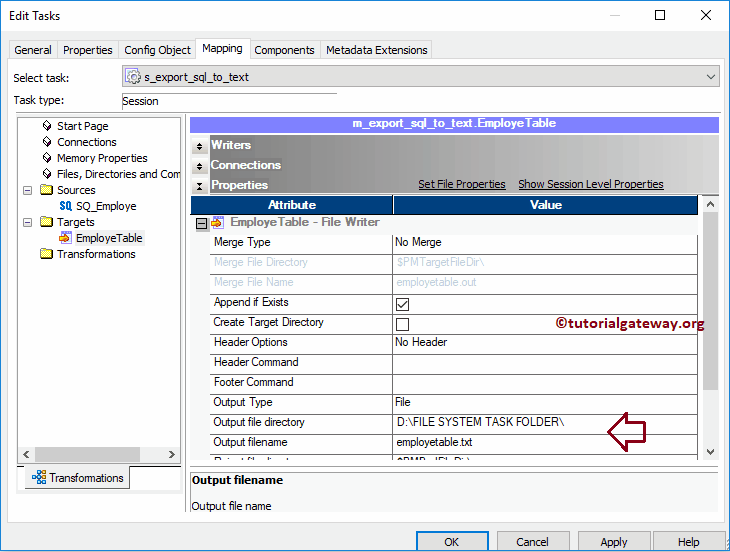Click the Header Command value cell
This screenshot has height=552, width=730.
(545, 362)
